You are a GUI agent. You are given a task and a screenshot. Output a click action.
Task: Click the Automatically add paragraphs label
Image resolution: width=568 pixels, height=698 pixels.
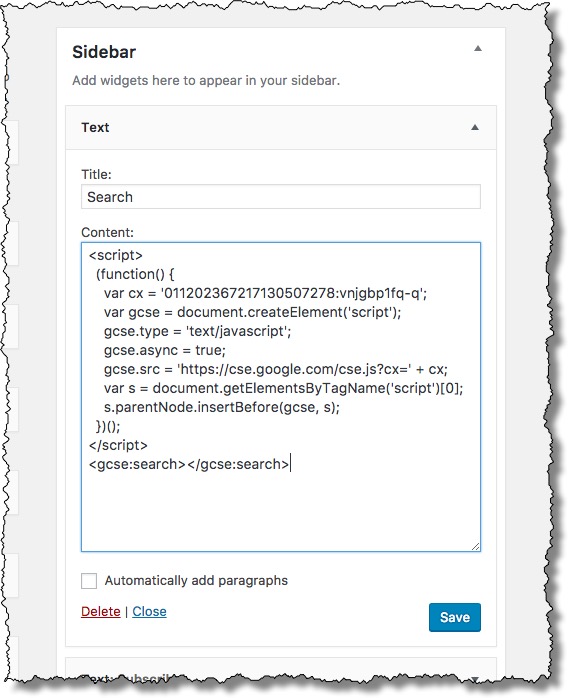(196, 580)
